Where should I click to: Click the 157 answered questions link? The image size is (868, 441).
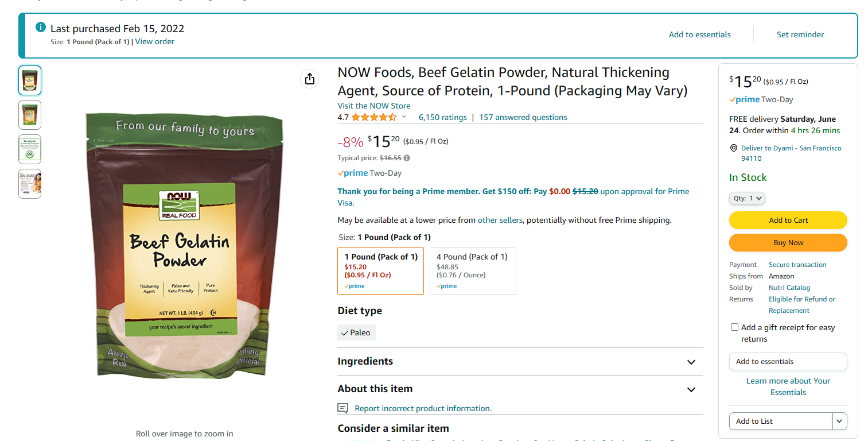(523, 117)
